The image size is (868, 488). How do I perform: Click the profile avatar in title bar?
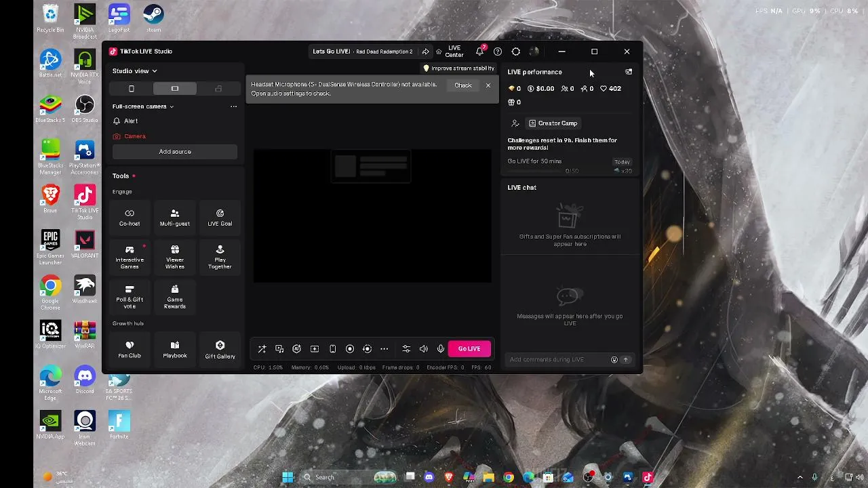(x=534, y=52)
